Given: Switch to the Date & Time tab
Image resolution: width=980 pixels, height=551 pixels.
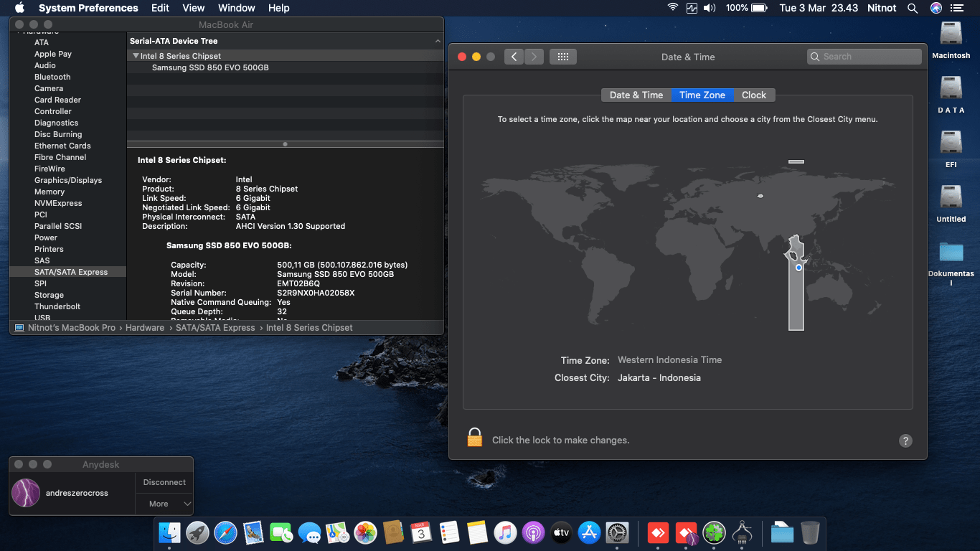Looking at the screenshot, I should [x=636, y=95].
